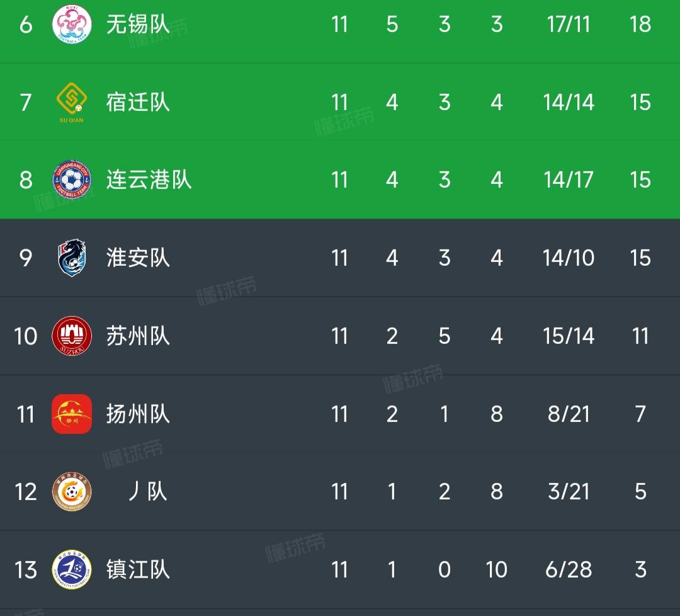Select the 6/28 goals value for Zhenjiang
This screenshot has height=616, width=680.
[x=568, y=569]
